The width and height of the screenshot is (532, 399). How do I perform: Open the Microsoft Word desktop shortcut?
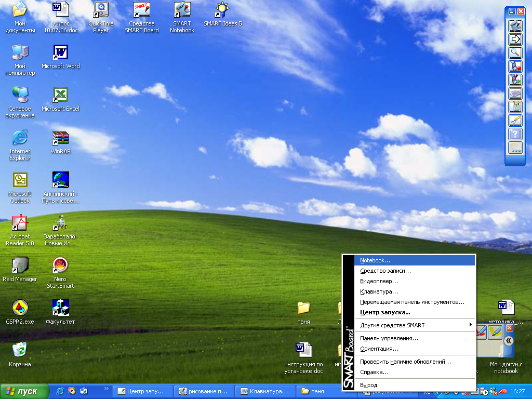pyautogui.click(x=61, y=57)
